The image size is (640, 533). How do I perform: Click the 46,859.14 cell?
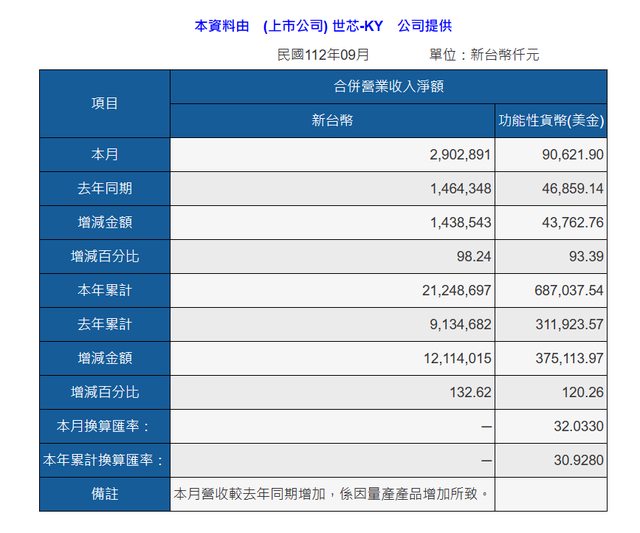(568, 188)
